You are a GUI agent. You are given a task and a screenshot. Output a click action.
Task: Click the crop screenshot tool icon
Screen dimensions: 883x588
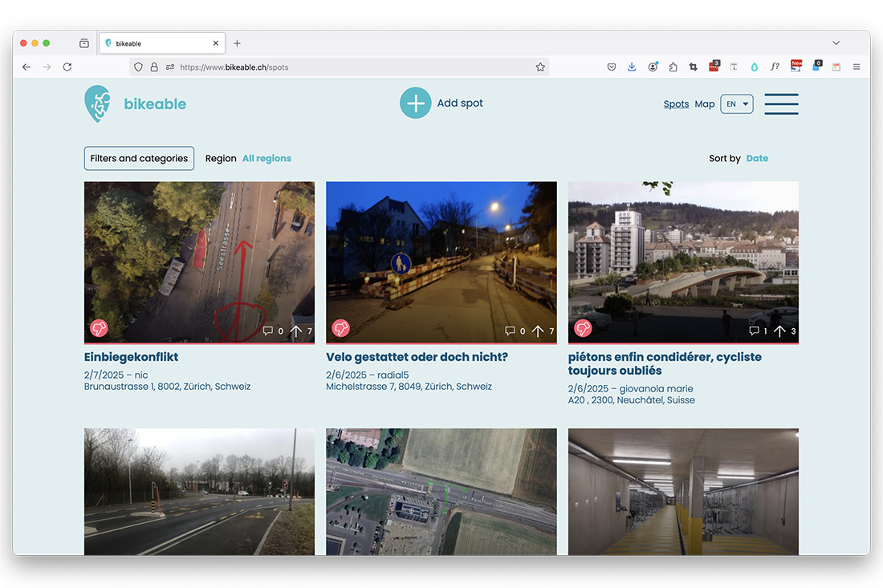[694, 67]
